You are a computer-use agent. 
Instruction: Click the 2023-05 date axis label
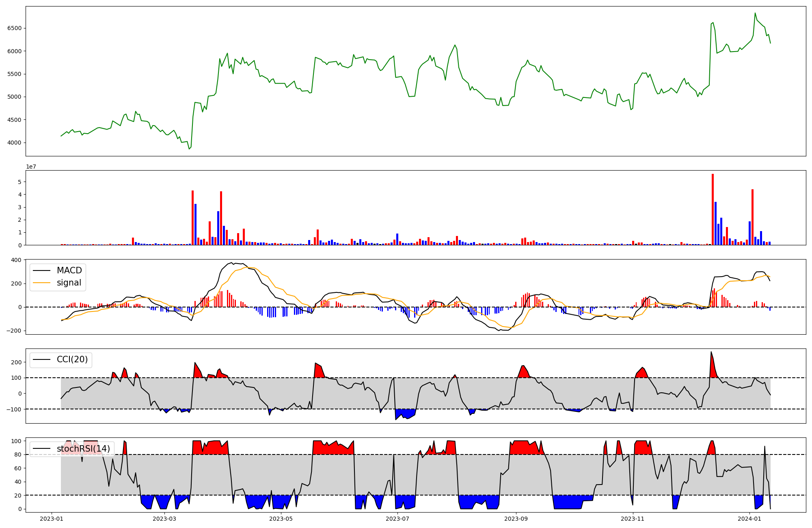tap(281, 519)
